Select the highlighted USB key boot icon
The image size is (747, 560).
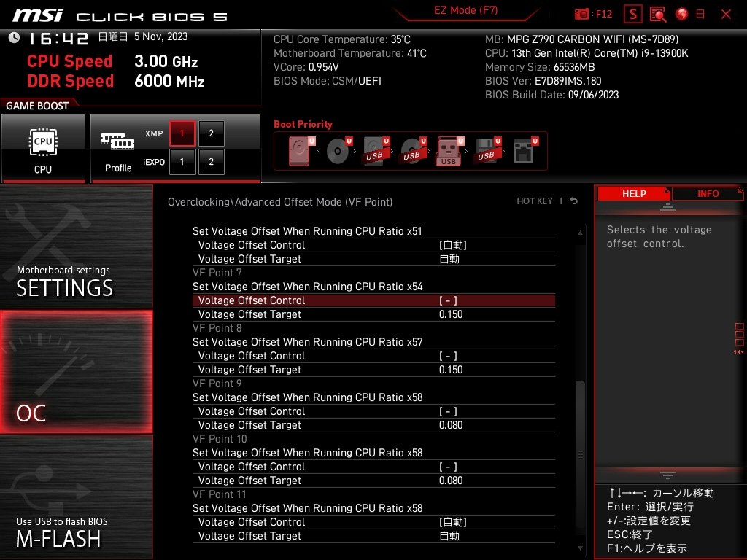tap(449, 151)
